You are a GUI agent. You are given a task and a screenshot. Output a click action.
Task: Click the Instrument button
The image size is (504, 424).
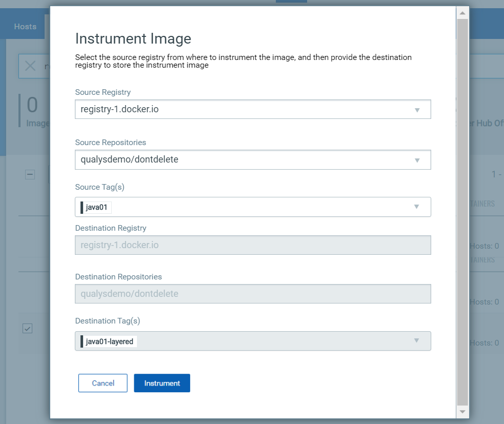162,383
